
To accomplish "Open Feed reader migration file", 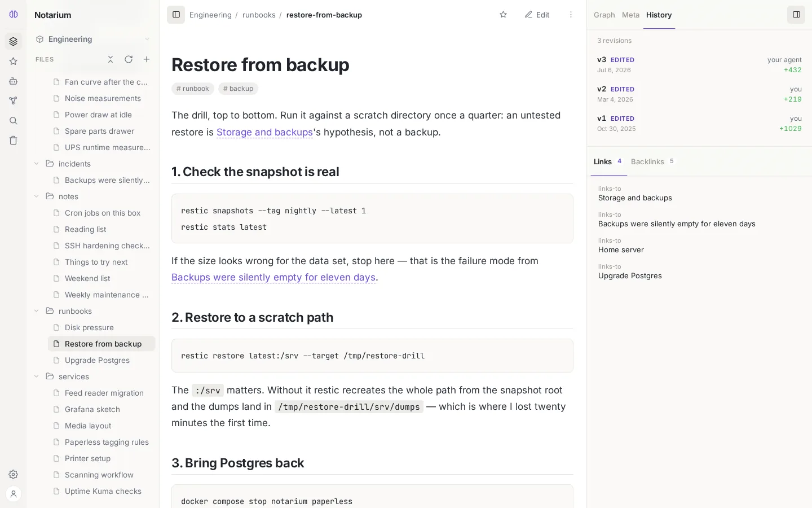I will pyautogui.click(x=101, y=393).
